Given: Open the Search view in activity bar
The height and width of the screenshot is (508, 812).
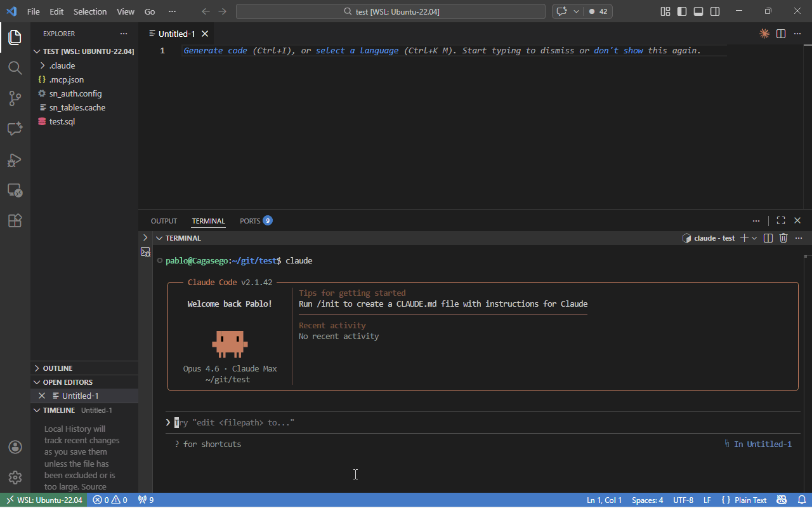Looking at the screenshot, I should click(15, 68).
